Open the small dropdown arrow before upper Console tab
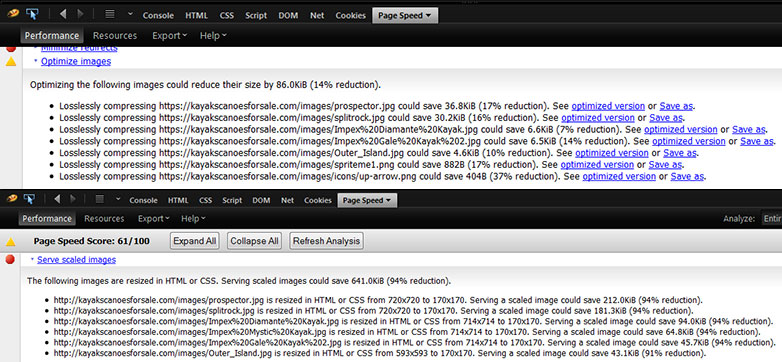Viewport: 782px width, 362px height. click(130, 14)
